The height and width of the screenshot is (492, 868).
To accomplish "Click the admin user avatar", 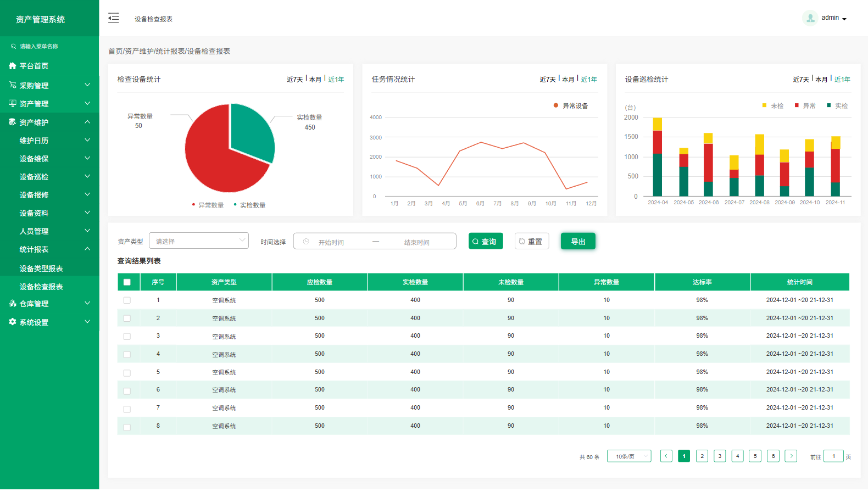I will (810, 18).
